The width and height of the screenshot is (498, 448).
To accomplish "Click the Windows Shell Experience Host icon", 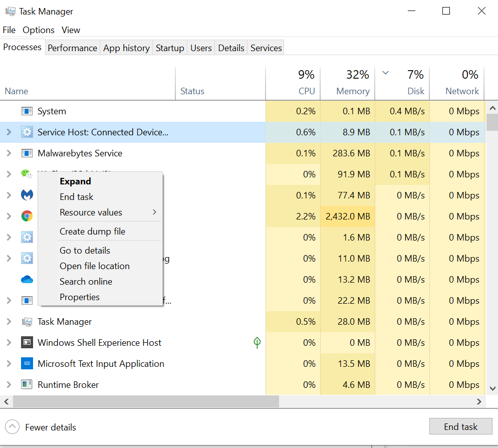I will point(27,343).
